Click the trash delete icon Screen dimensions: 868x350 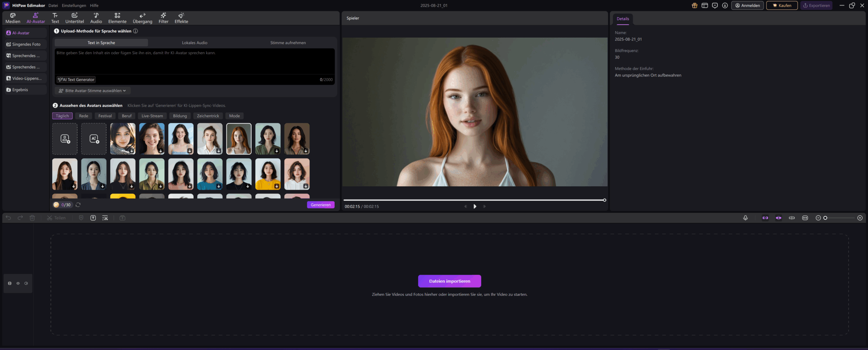tap(32, 218)
